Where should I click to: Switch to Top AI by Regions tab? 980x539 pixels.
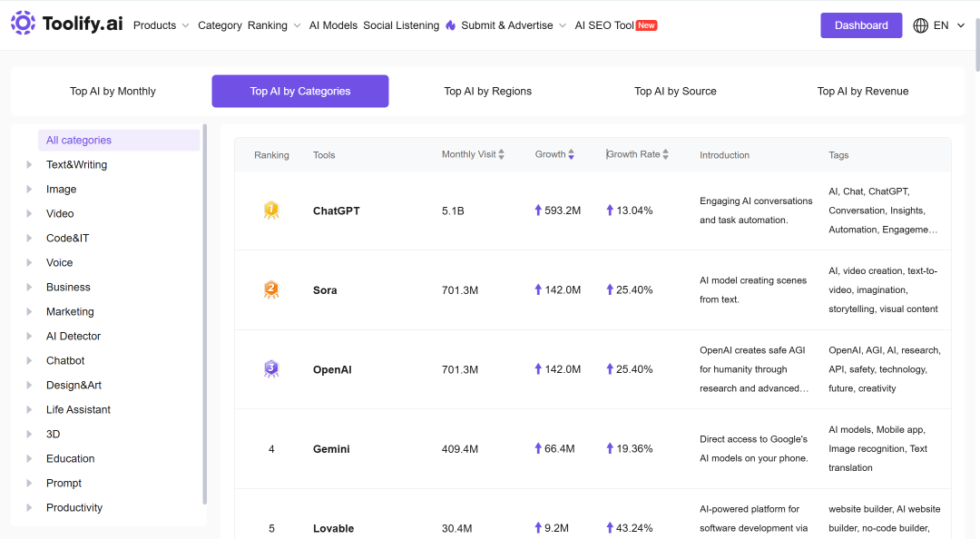pyautogui.click(x=487, y=92)
